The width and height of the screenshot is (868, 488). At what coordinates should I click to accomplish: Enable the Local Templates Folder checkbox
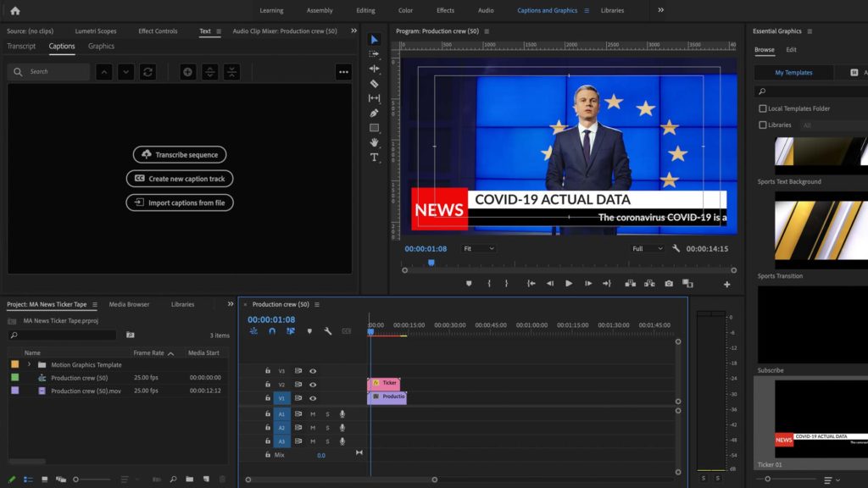click(x=763, y=108)
